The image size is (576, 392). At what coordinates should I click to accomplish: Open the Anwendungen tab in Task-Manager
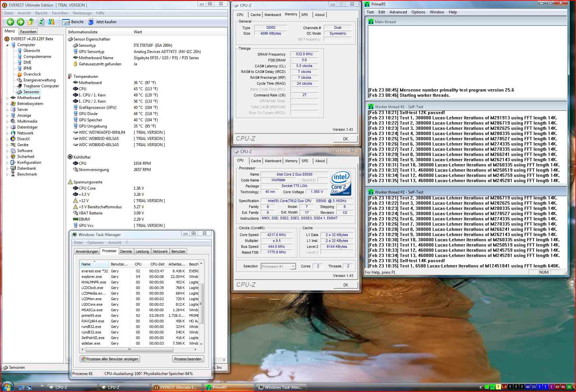(x=87, y=251)
